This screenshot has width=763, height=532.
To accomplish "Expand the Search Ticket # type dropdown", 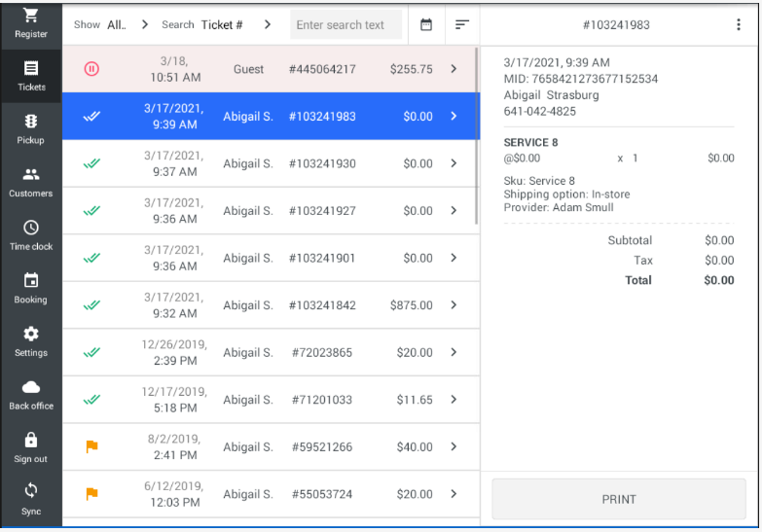I will click(x=267, y=24).
